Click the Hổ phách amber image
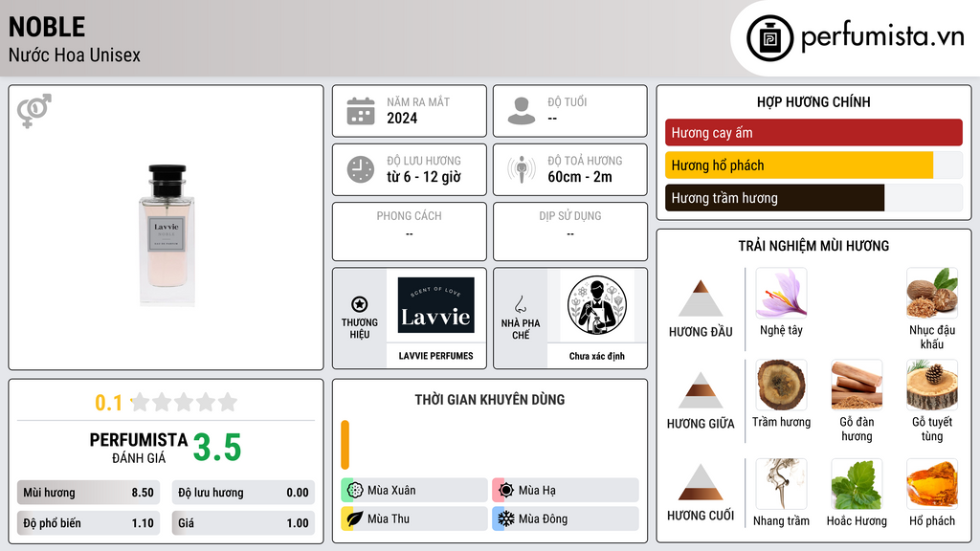This screenshot has height=551, width=980. [932, 483]
